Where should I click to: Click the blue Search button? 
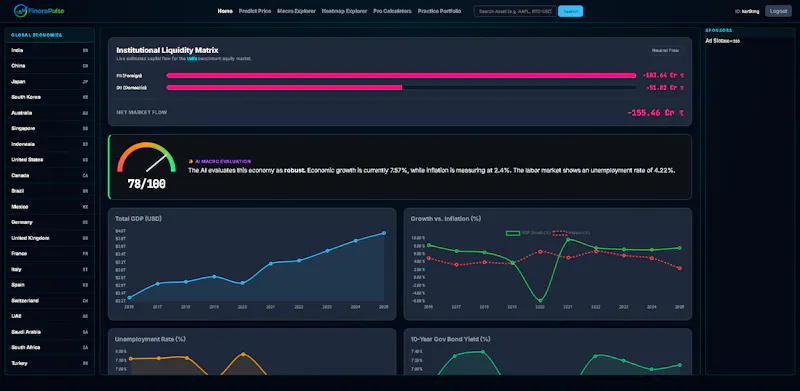pyautogui.click(x=570, y=11)
